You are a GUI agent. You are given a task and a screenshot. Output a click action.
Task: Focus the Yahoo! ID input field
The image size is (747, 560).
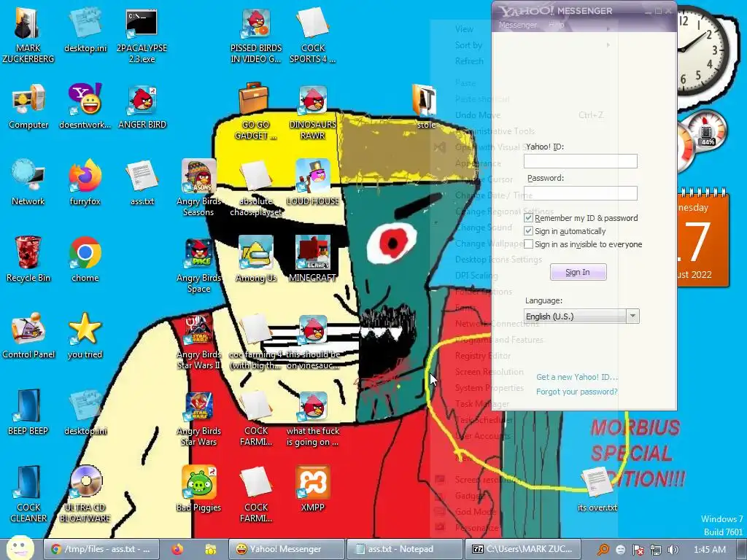click(580, 161)
